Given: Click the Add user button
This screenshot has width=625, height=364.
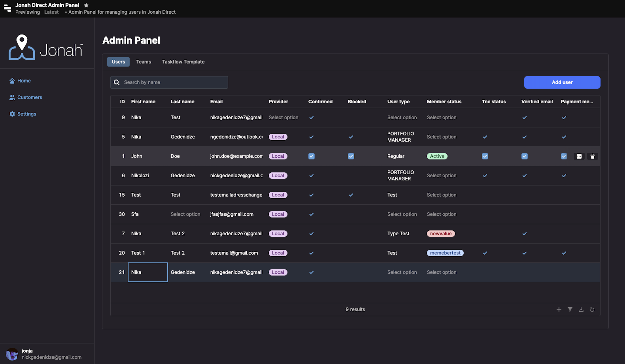Looking at the screenshot, I should (562, 82).
